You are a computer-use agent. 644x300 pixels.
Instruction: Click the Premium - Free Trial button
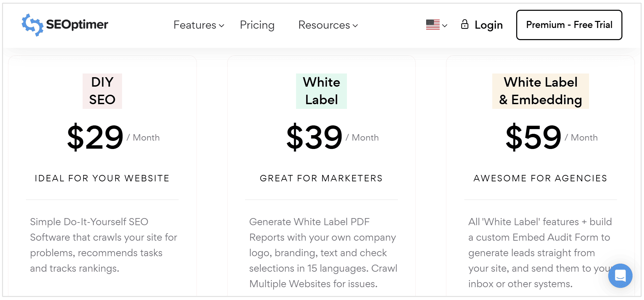pyautogui.click(x=569, y=25)
